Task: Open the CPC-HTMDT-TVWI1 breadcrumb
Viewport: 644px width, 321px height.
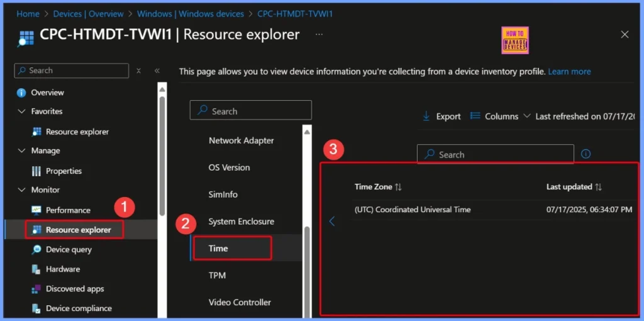Action: [x=295, y=14]
